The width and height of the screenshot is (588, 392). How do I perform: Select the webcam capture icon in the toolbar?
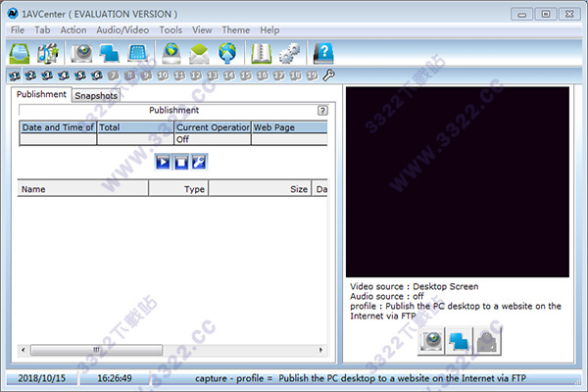tap(81, 53)
